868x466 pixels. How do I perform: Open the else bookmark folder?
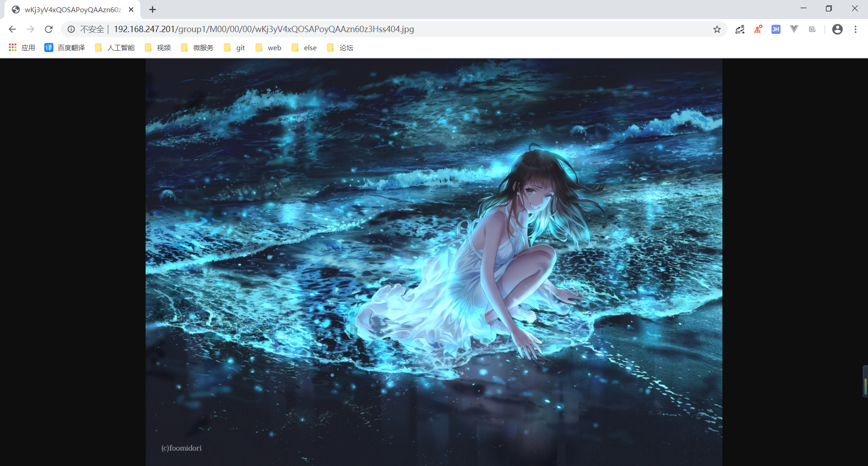304,48
